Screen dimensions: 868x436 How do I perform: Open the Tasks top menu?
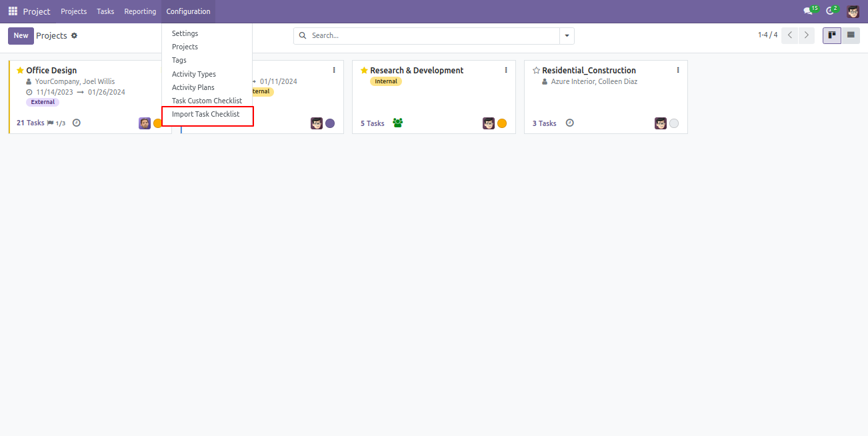pyautogui.click(x=105, y=11)
